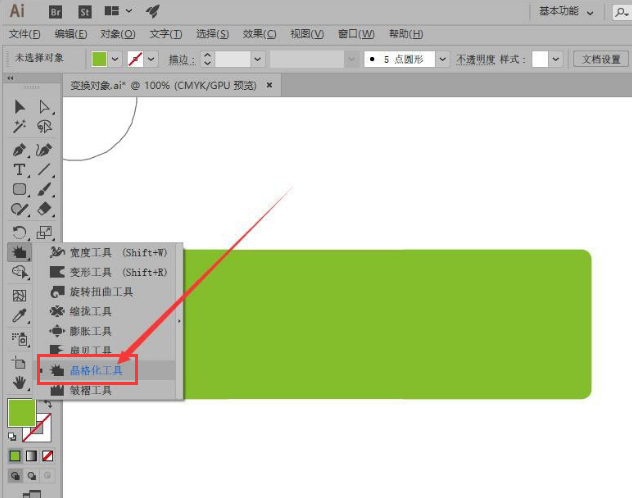632x498 pixels.
Task: Expand the 基本功能 workspace dropdown
Action: coord(566,11)
